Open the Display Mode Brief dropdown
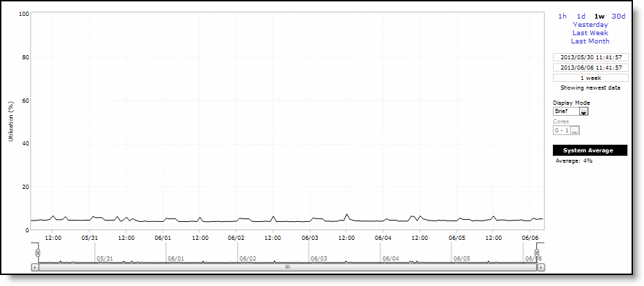This screenshot has width=644, height=286. click(571, 111)
